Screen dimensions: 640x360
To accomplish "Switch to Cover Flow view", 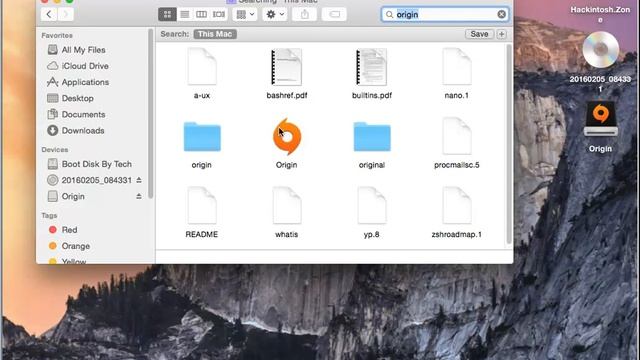I will coord(219,14).
